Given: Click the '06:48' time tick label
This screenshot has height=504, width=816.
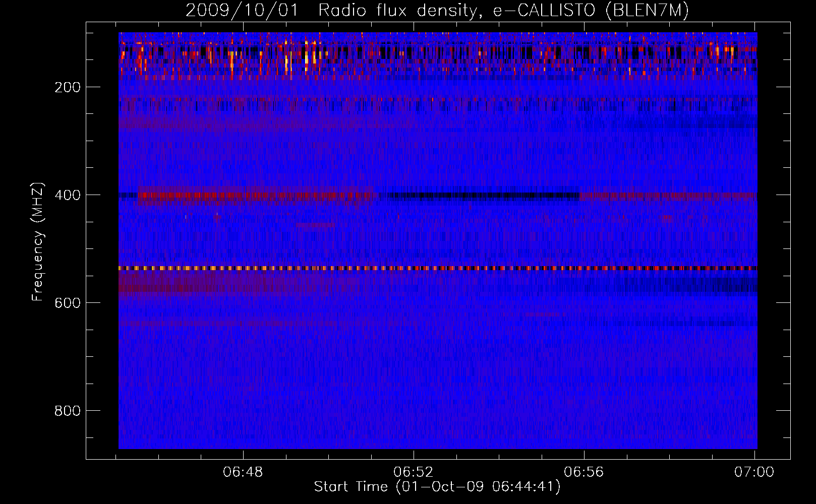Looking at the screenshot, I should pos(244,472).
